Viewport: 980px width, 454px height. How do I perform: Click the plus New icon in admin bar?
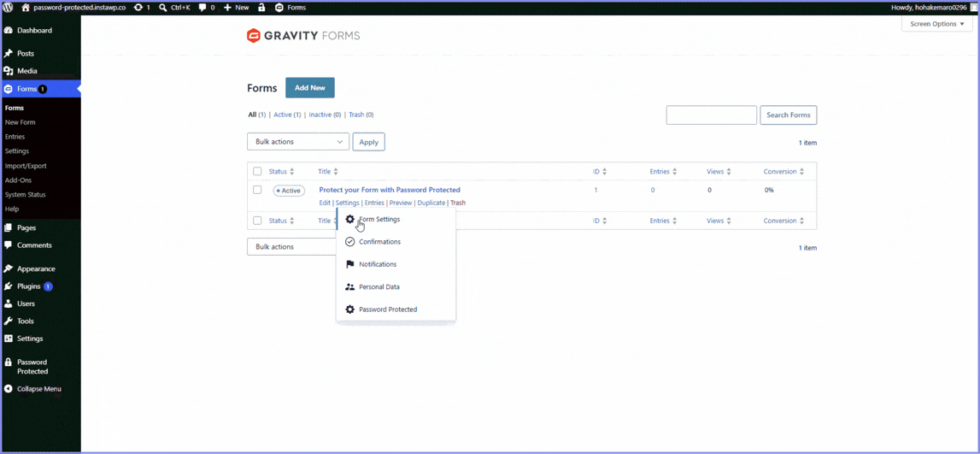[227, 8]
